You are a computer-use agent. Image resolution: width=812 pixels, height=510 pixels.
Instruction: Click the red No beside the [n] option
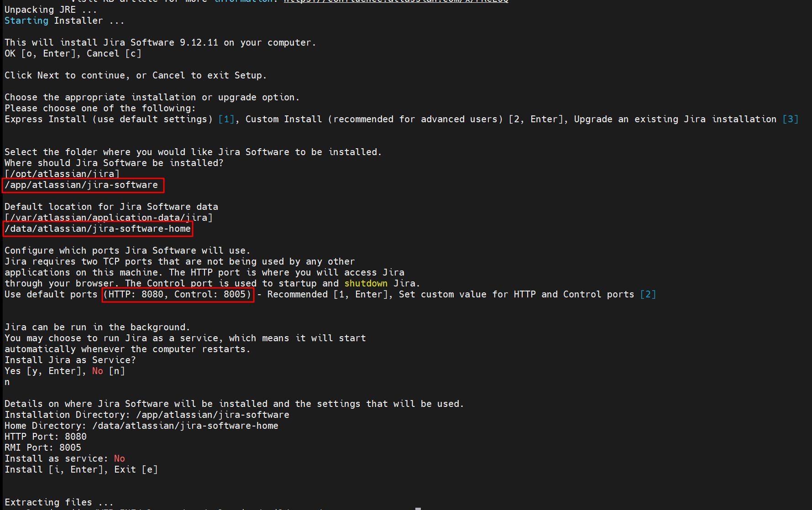click(x=97, y=371)
